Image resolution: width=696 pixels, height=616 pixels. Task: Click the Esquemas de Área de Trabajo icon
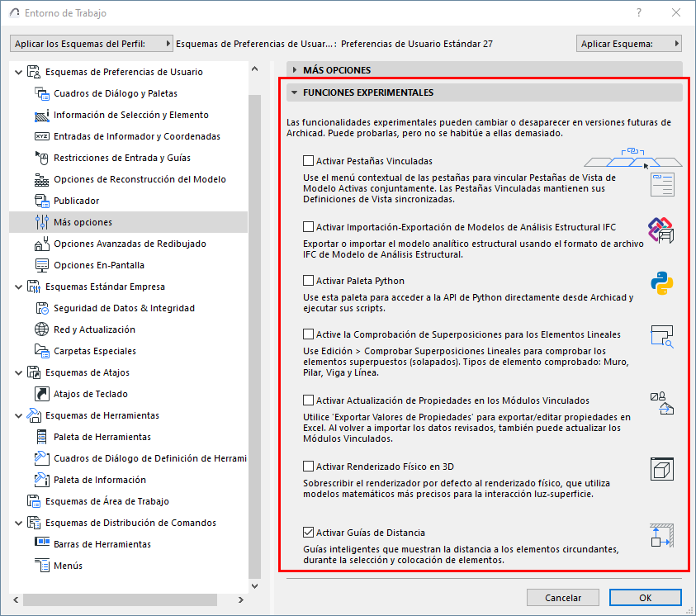tap(34, 501)
